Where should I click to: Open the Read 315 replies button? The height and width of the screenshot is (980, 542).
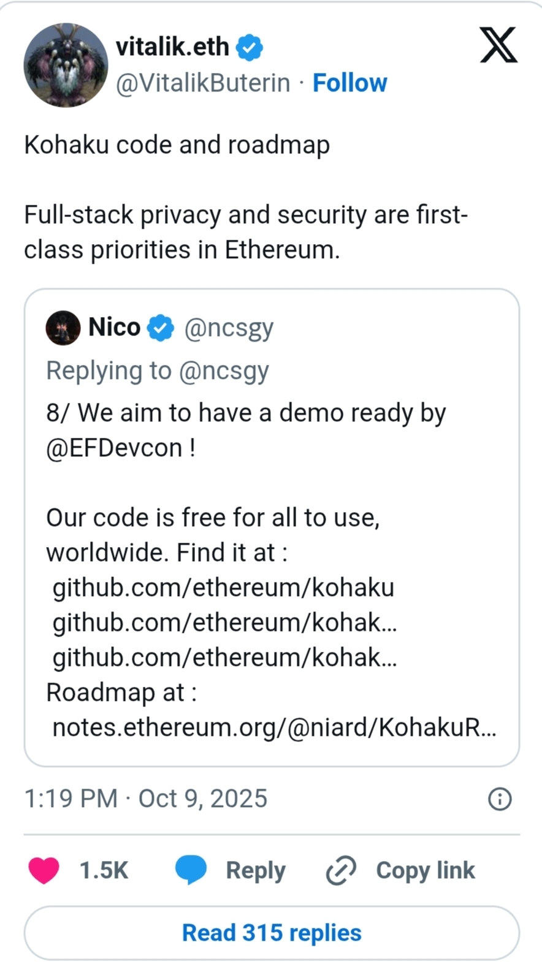[x=272, y=933]
